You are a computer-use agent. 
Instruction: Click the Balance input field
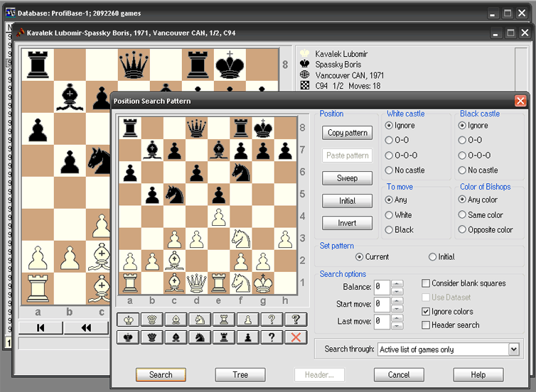point(382,287)
